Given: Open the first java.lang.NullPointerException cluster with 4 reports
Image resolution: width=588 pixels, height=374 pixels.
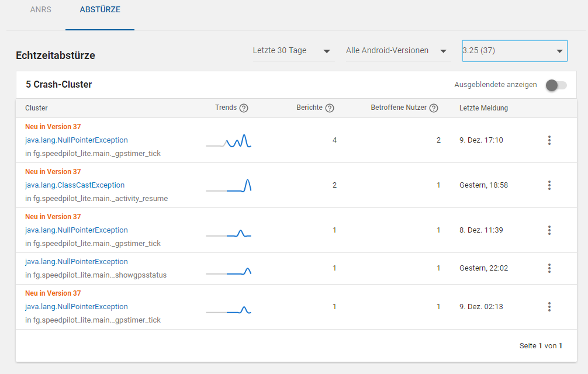Looking at the screenshot, I should 77,140.
